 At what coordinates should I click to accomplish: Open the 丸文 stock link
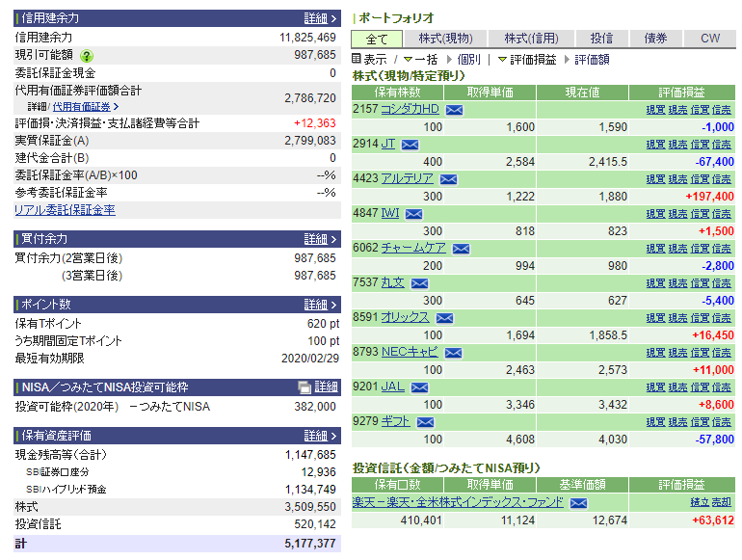tap(393, 282)
